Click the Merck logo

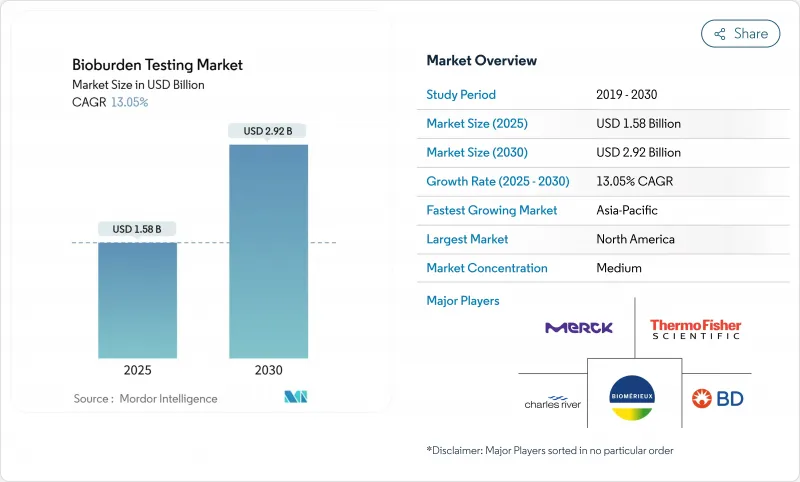pyautogui.click(x=579, y=327)
